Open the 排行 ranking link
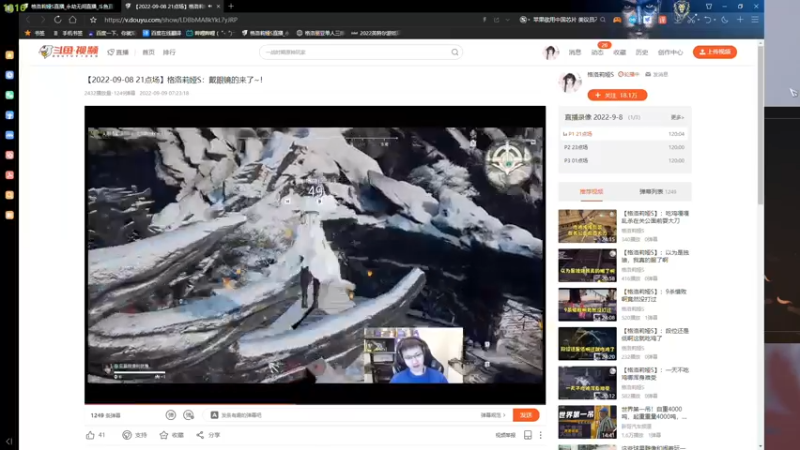The height and width of the screenshot is (450, 800). point(169,52)
